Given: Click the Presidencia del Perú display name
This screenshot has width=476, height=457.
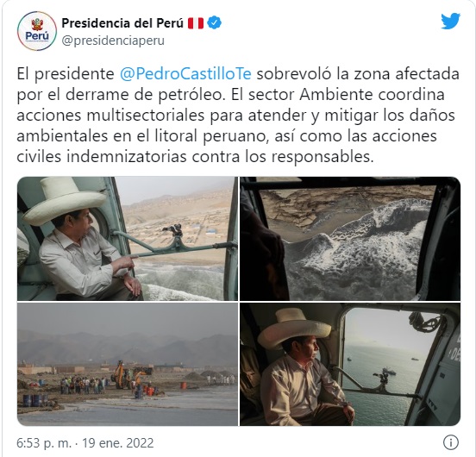Looking at the screenshot, I should (122, 23).
